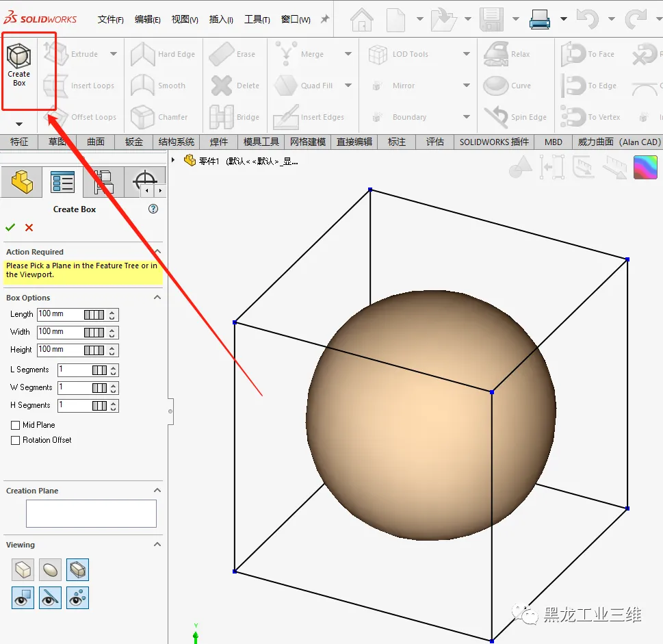Open the FeatureManager design tree tab
663x644 pixels.
click(x=22, y=182)
